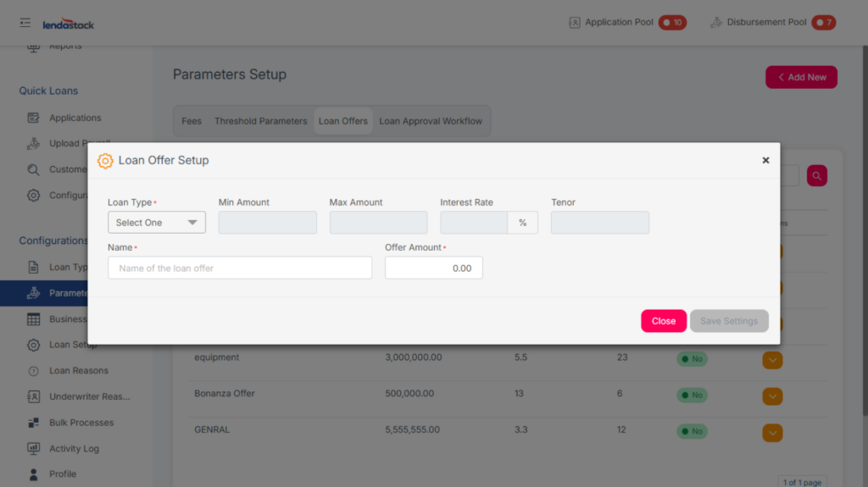The height and width of the screenshot is (487, 868).
Task: Toggle the No status badge for GENRAL
Action: [x=692, y=431]
